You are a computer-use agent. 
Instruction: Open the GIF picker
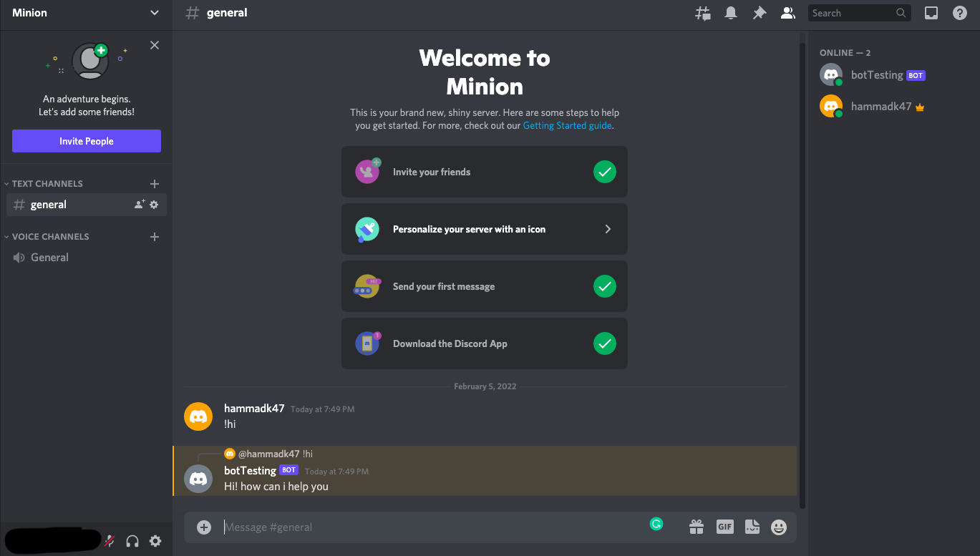click(724, 527)
